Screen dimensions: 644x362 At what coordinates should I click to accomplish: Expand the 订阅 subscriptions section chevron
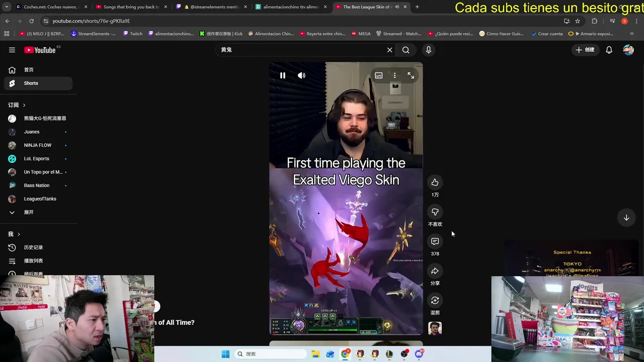tap(24, 105)
